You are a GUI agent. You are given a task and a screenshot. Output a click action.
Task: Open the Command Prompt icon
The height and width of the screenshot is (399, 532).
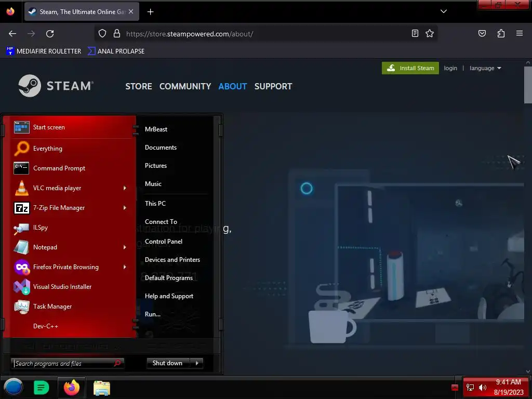(x=21, y=168)
